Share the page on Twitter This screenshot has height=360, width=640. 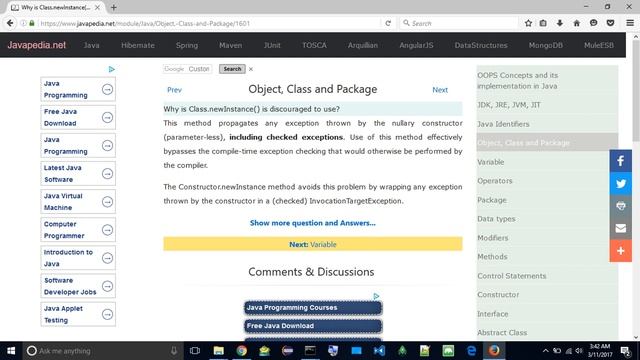click(620, 183)
